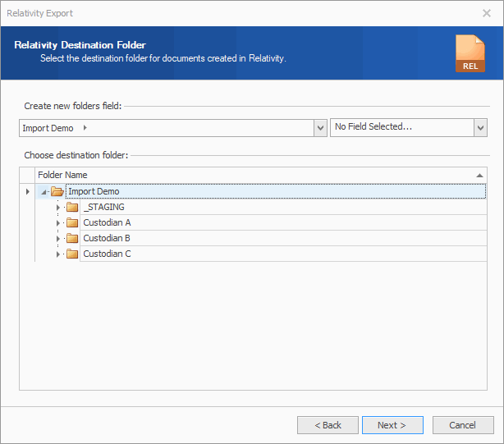Expand the Custodian B folder node
The width and height of the screenshot is (504, 444).
58,239
